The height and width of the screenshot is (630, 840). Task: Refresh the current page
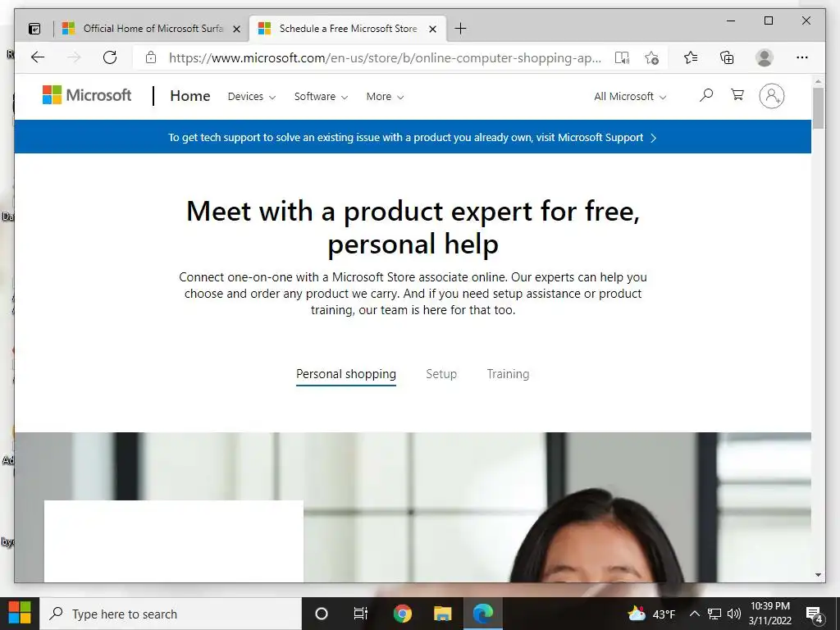(110, 57)
